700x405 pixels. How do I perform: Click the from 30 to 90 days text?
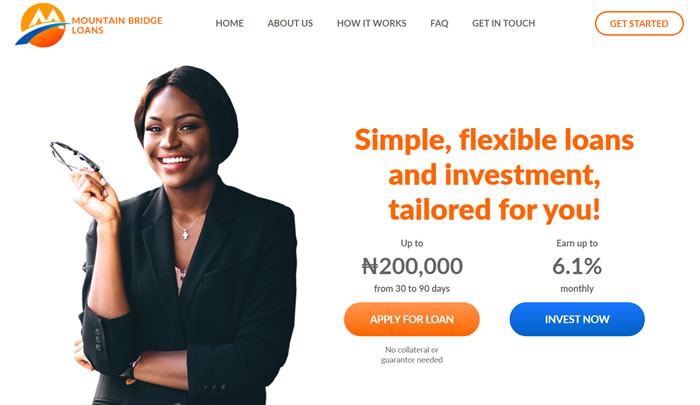tap(412, 288)
